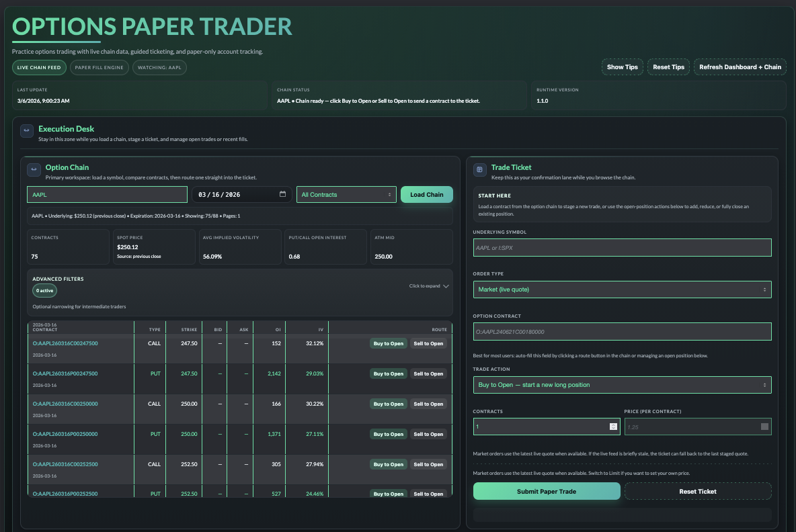Sell to Open the 250.00 put contract
The height and width of the screenshot is (532, 796).
click(428, 435)
